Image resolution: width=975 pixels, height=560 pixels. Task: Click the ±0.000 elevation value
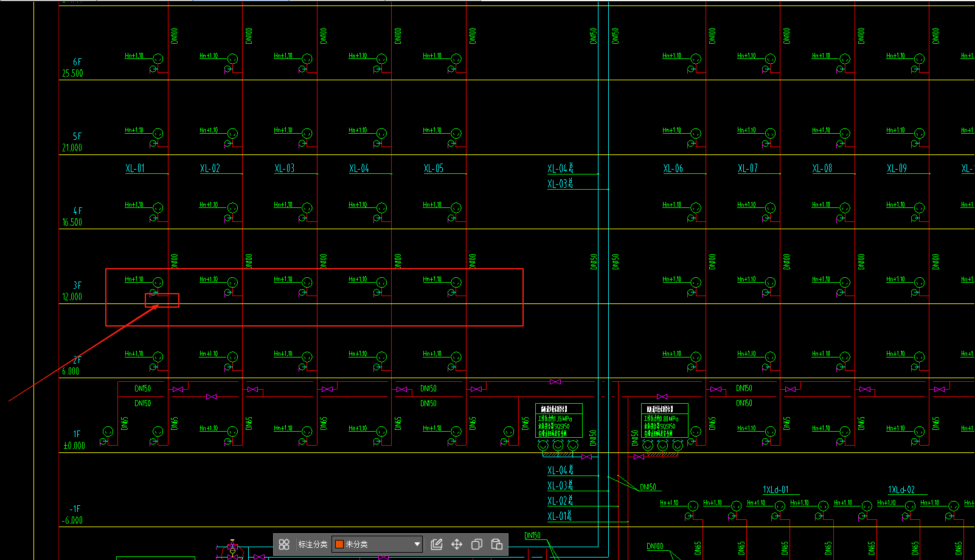click(x=74, y=446)
